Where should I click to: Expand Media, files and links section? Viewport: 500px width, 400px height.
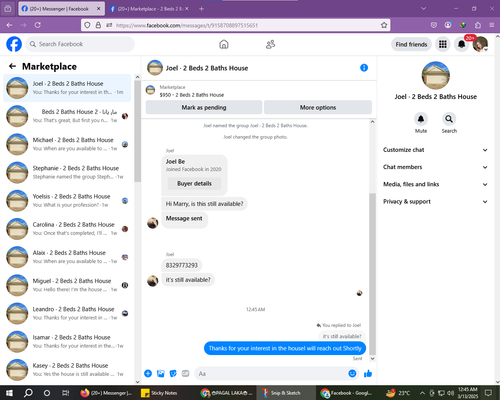click(435, 184)
